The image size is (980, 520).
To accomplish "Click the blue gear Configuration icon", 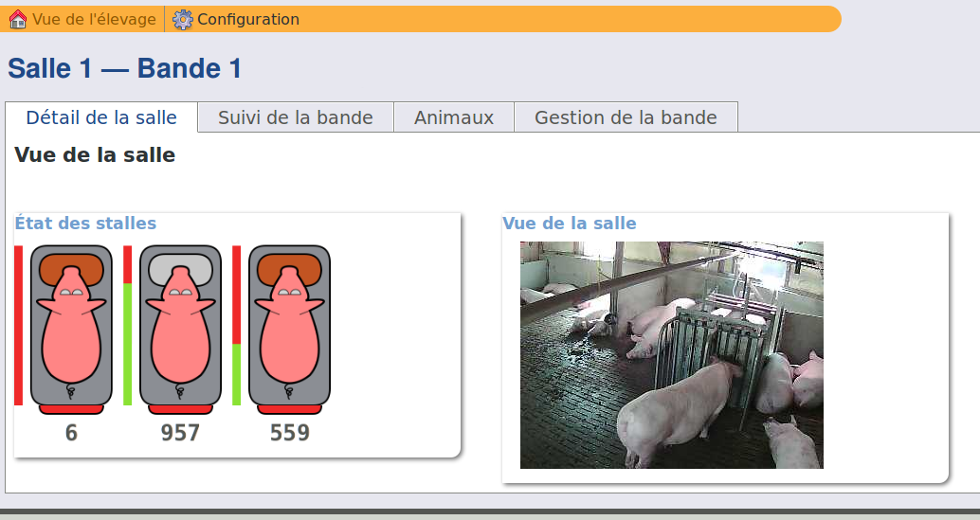I will [183, 19].
